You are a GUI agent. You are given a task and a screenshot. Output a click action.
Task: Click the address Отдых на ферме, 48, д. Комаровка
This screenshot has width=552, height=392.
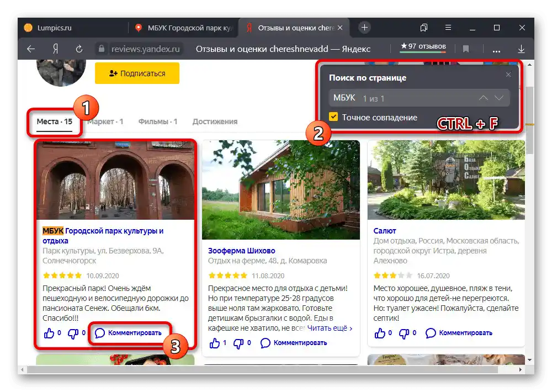[267, 261]
